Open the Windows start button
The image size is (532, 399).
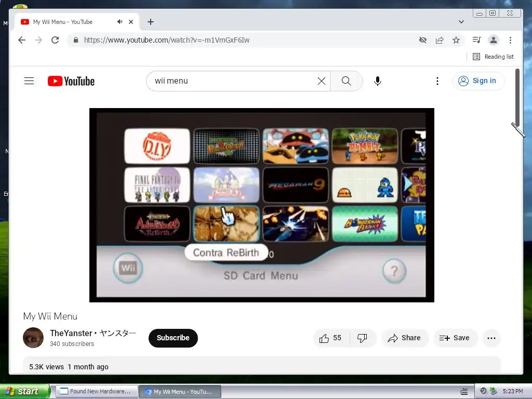pyautogui.click(x=24, y=391)
